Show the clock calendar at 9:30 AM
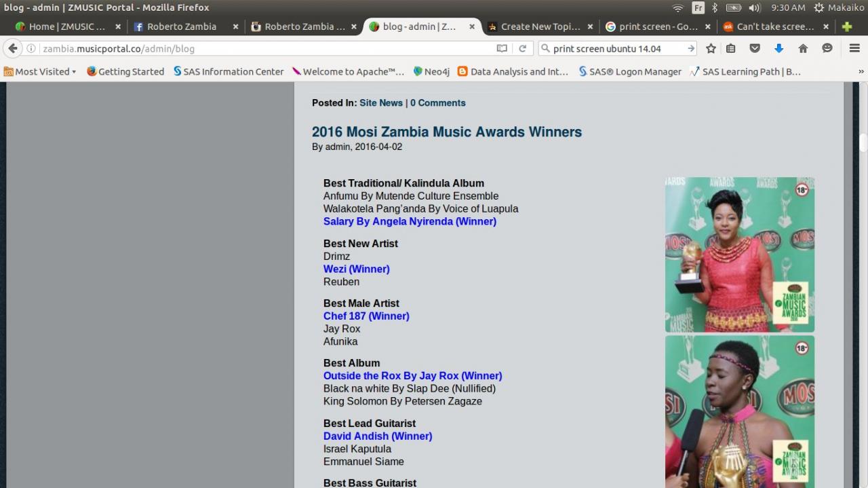This screenshot has width=868, height=488. [x=788, y=7]
